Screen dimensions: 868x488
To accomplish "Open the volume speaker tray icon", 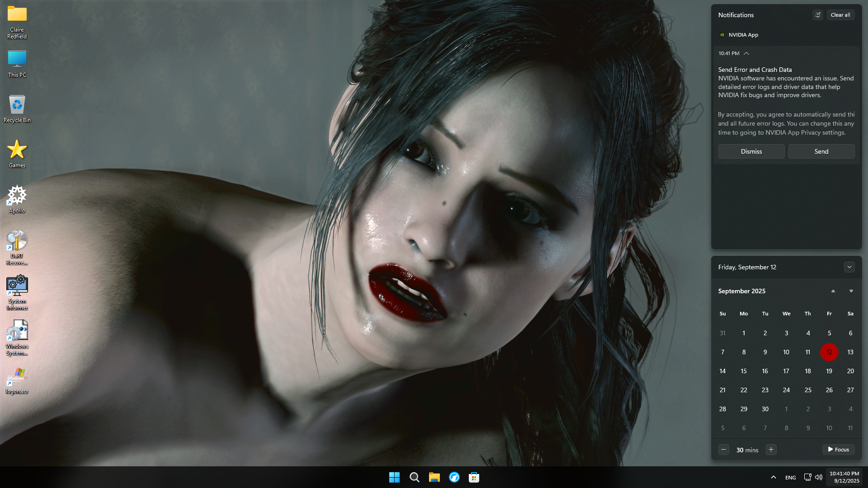I will pos(818,477).
